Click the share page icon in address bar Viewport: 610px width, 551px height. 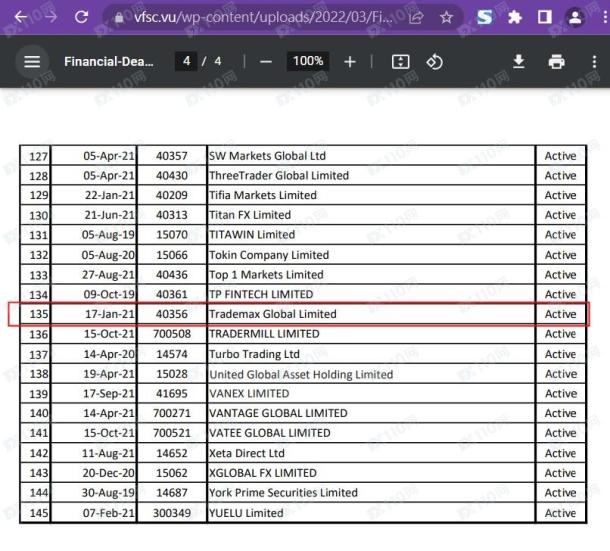click(x=416, y=17)
